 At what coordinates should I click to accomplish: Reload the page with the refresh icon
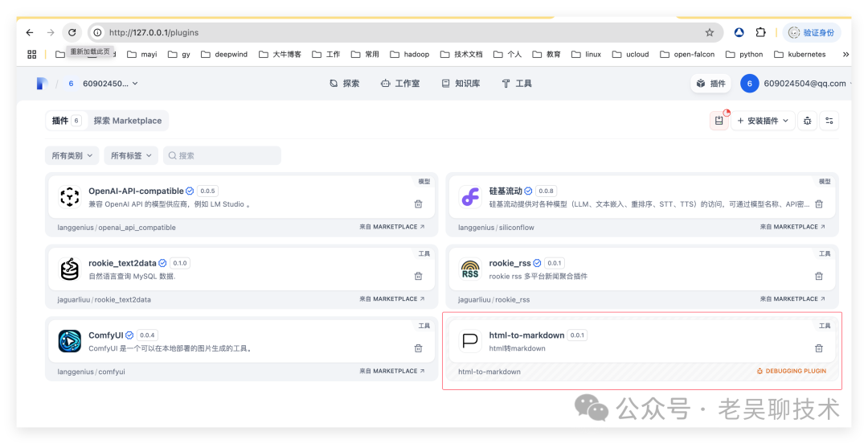pyautogui.click(x=72, y=33)
